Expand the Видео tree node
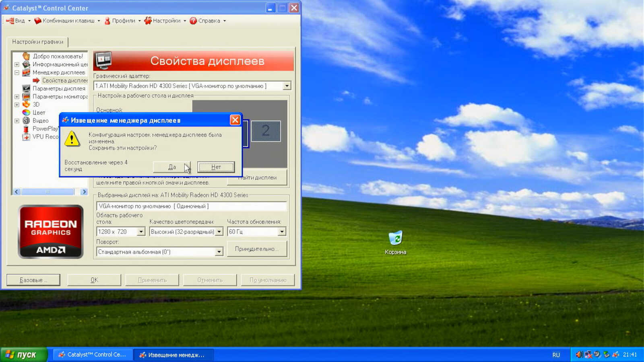 pos(17,121)
